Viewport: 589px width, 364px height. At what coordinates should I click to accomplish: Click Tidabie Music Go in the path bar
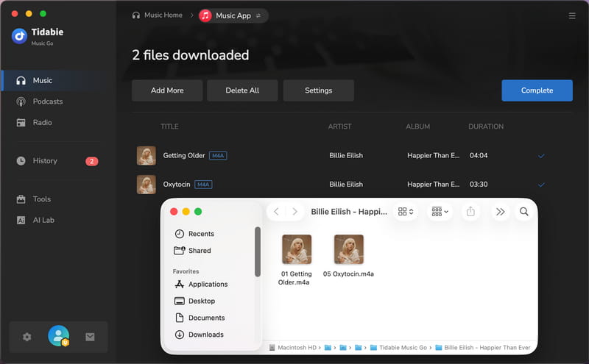pyautogui.click(x=398, y=348)
